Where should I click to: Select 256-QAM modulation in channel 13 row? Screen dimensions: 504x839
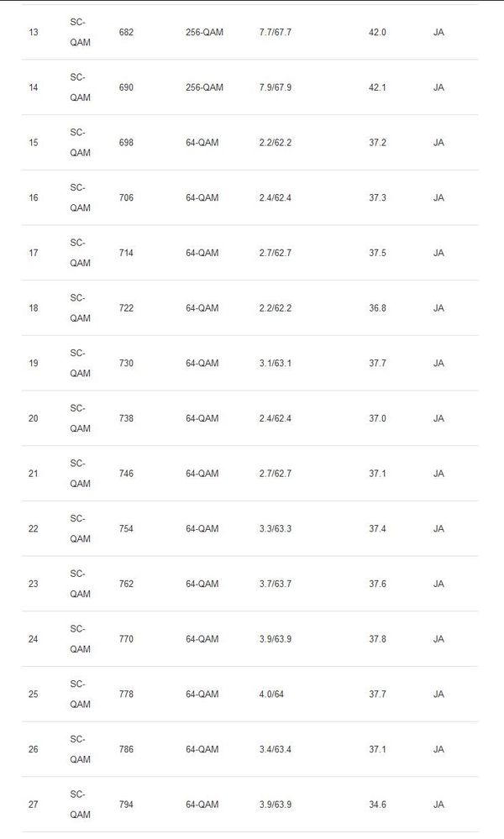204,32
